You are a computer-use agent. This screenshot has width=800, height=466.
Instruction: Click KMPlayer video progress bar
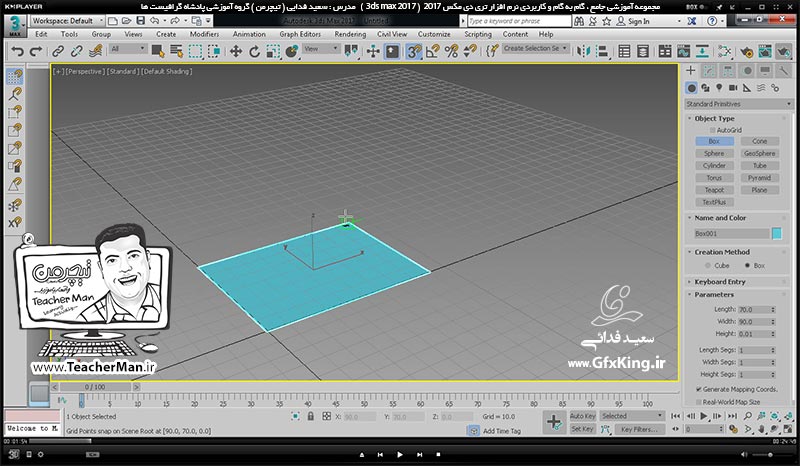click(x=401, y=441)
